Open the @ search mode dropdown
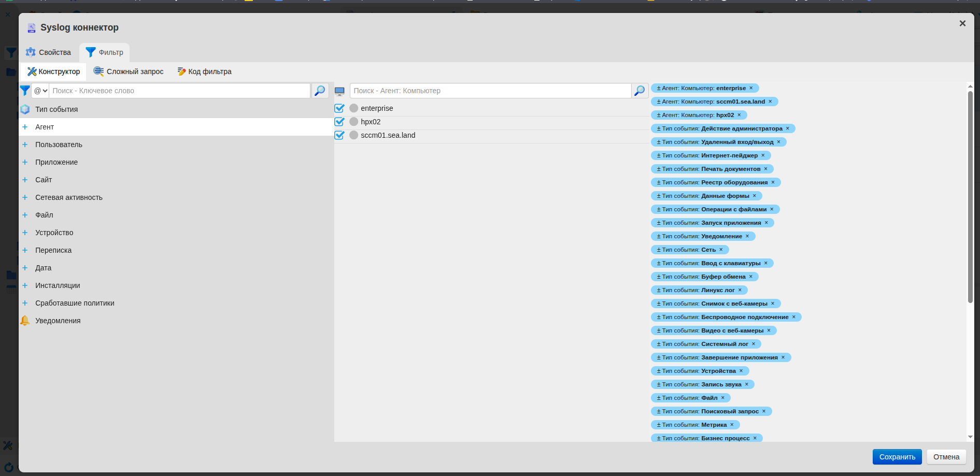This screenshot has width=980, height=476. click(x=40, y=91)
